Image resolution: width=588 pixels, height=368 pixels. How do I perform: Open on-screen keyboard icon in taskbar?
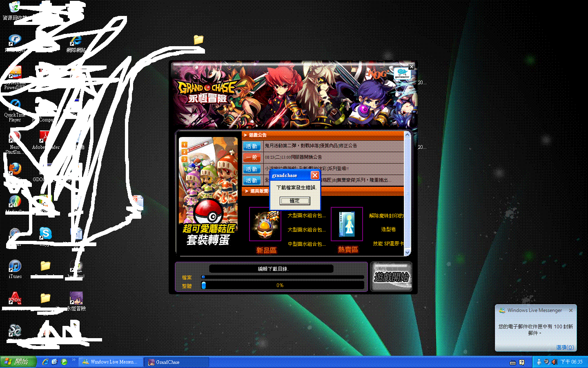tap(513, 362)
